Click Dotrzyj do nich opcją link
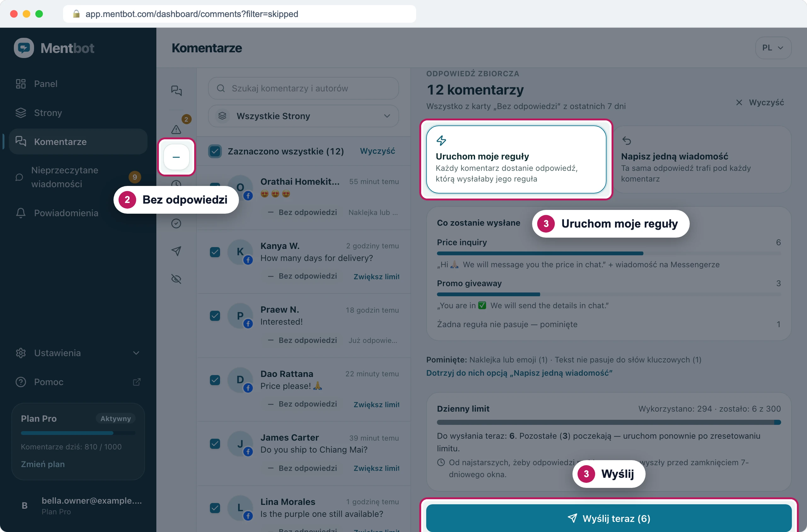 tap(519, 373)
